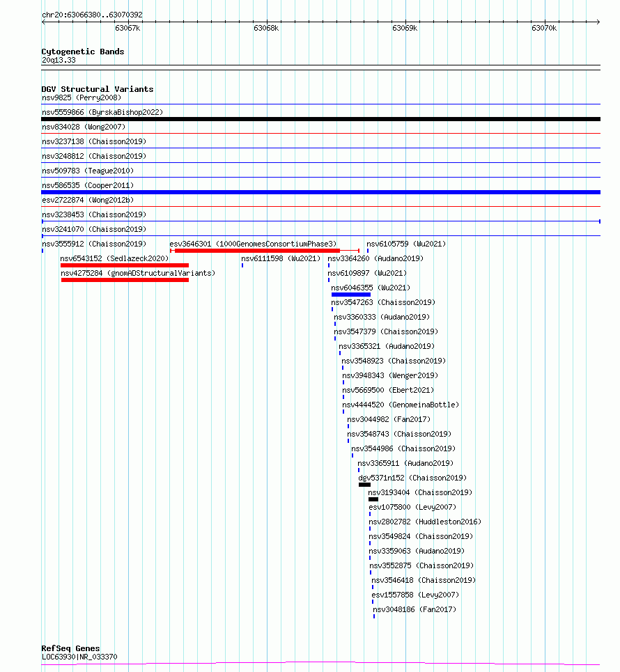The image size is (620, 672).
Task: Click the 63070k ruler position label
Action: click(544, 28)
